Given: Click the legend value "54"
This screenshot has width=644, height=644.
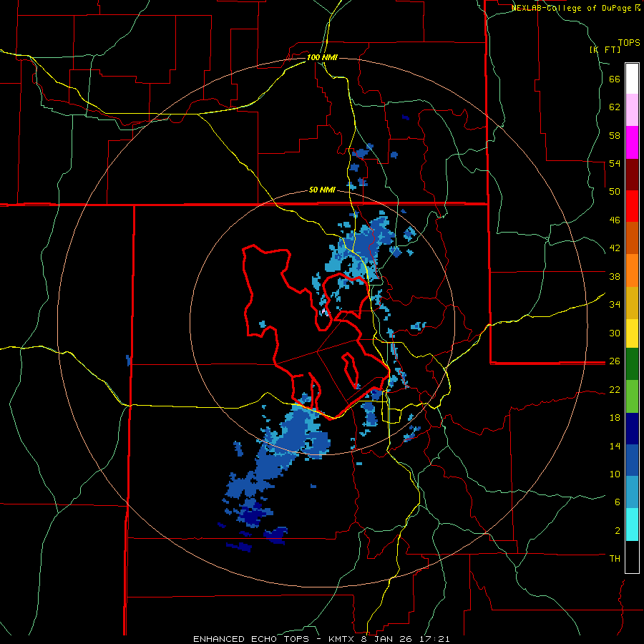Looking at the screenshot, I should [615, 163].
